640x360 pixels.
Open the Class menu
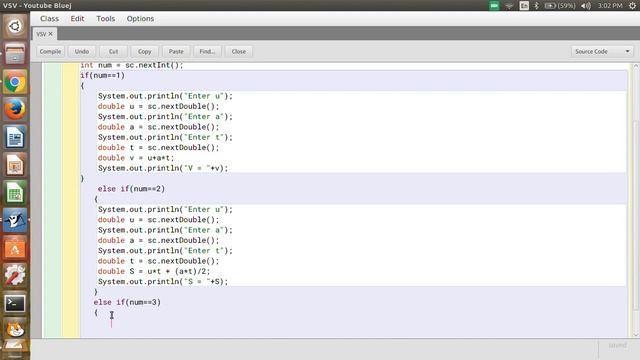click(49, 19)
